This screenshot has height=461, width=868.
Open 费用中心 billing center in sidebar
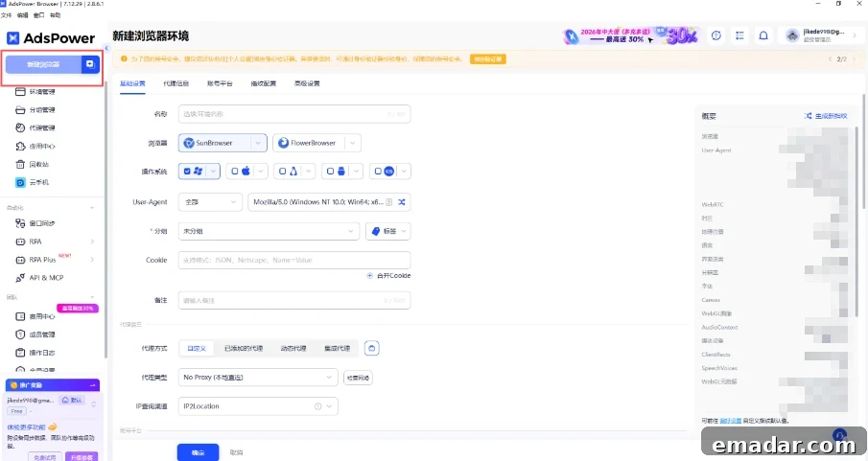(41, 316)
